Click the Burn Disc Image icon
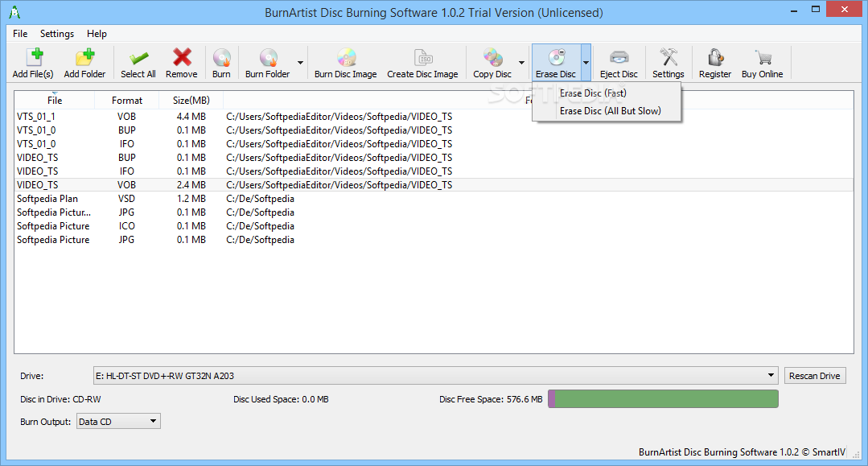Image resolution: width=868 pixels, height=466 pixels. (346, 57)
